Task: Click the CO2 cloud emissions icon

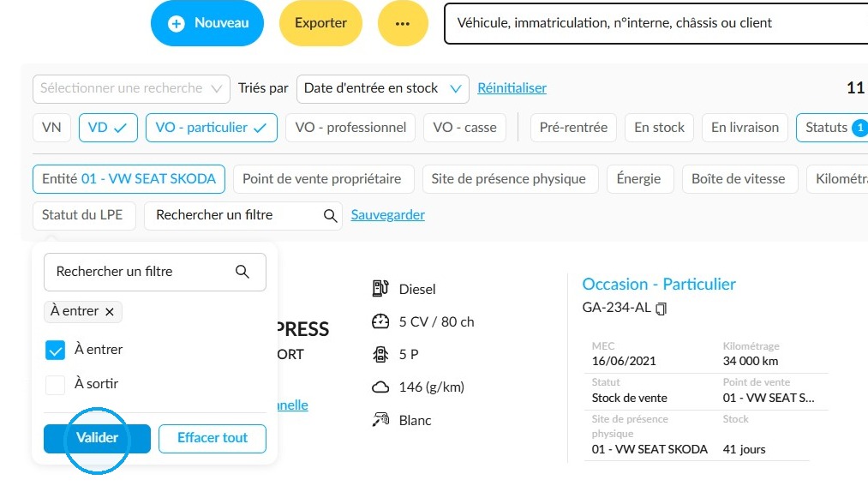Action: [x=380, y=387]
